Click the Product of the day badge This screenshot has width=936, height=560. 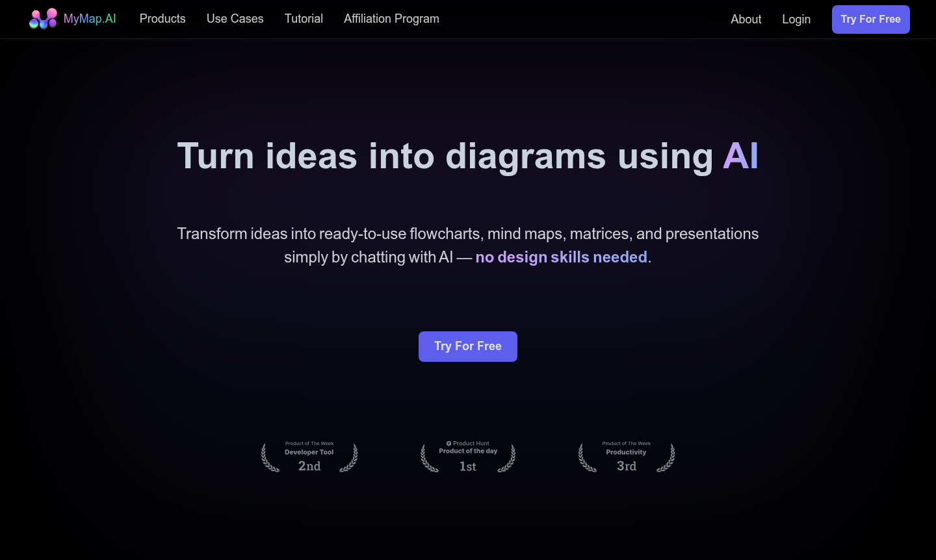tap(468, 451)
